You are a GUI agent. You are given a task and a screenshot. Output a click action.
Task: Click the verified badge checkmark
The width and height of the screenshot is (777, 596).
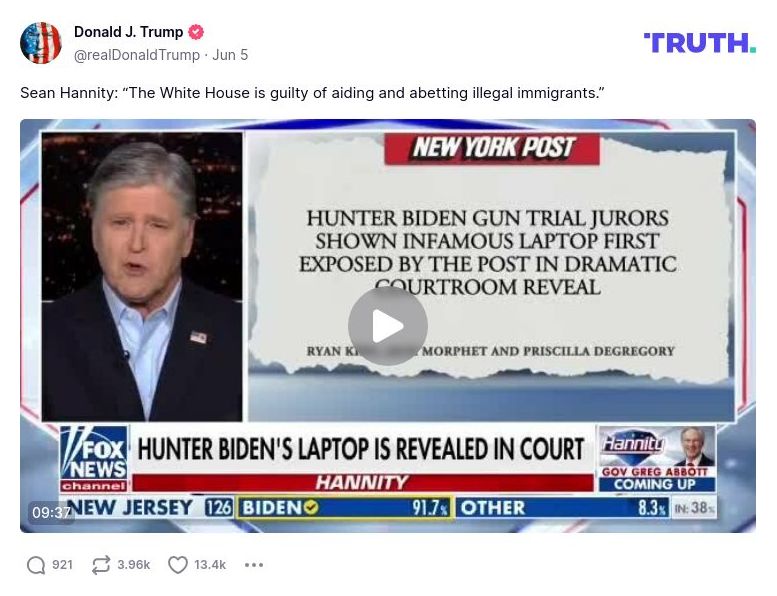click(196, 32)
